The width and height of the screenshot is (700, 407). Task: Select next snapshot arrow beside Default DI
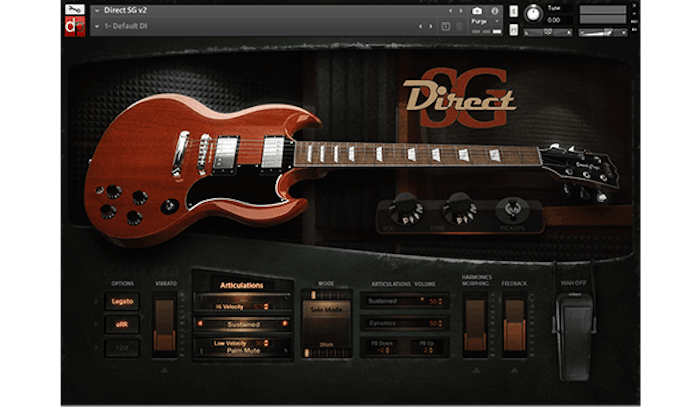(x=431, y=27)
